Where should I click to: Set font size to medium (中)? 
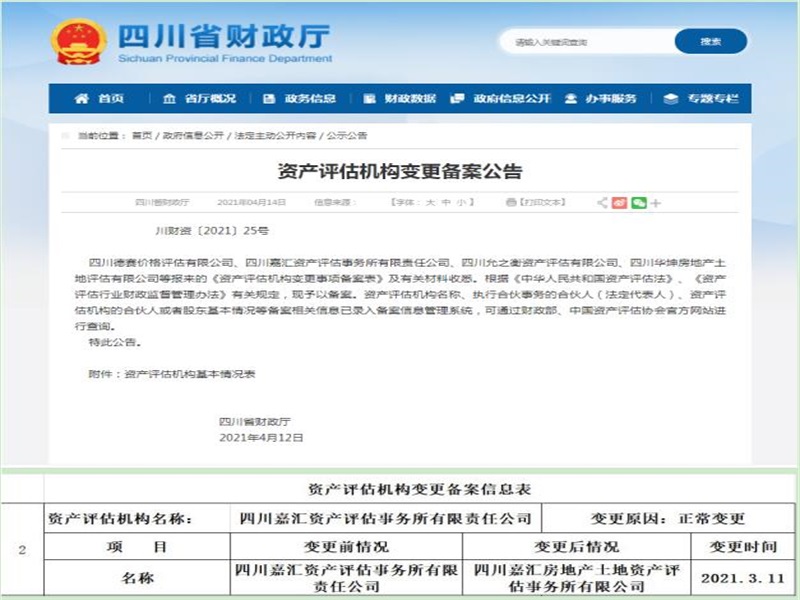[445, 202]
